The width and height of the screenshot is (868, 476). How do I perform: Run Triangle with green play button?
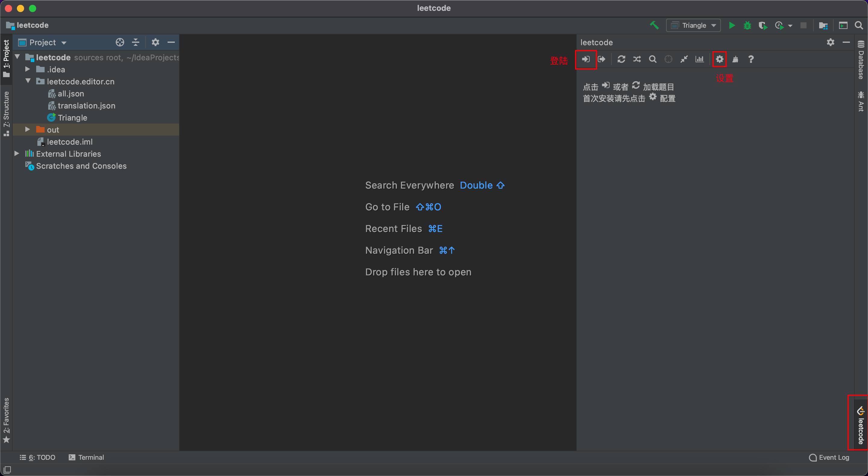(x=731, y=25)
